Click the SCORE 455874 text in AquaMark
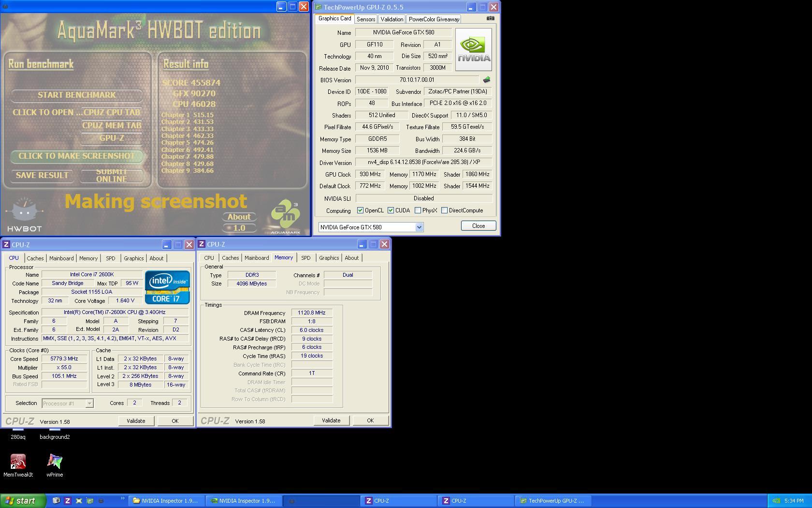The height and width of the screenshot is (508, 812). [x=191, y=83]
